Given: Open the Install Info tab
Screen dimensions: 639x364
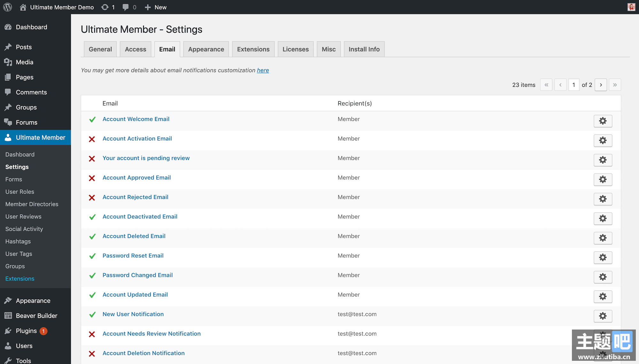Looking at the screenshot, I should 364,49.
